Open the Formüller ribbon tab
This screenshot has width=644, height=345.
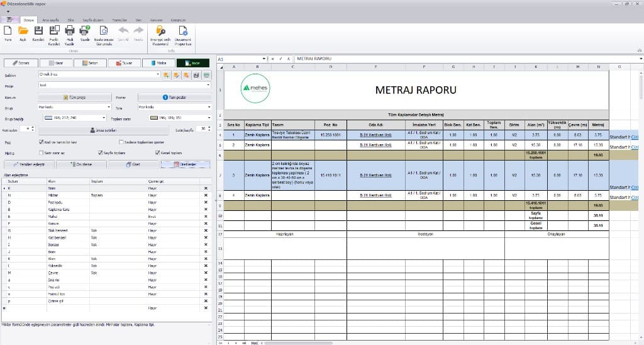(119, 20)
